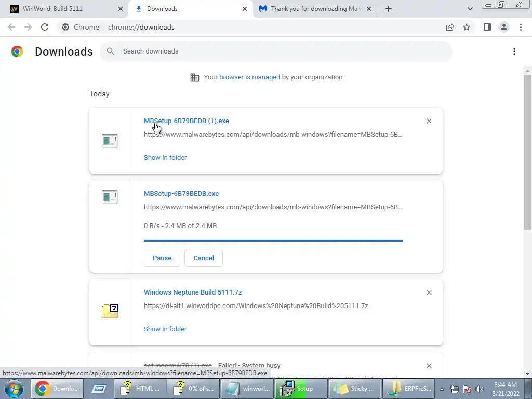Image resolution: width=532 pixels, height=399 pixels.
Task: Click the Chrome logo beside Downloads title
Action: (x=17, y=51)
